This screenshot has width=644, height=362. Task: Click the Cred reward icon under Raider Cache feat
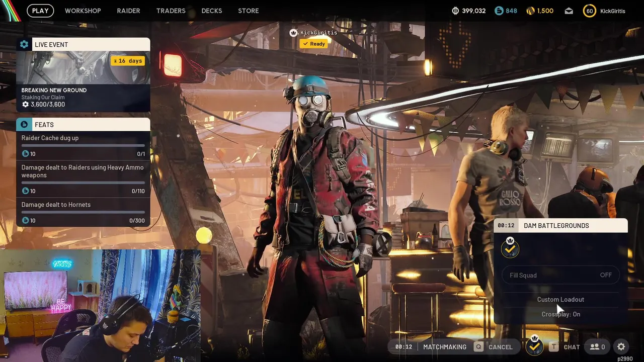click(x=25, y=154)
